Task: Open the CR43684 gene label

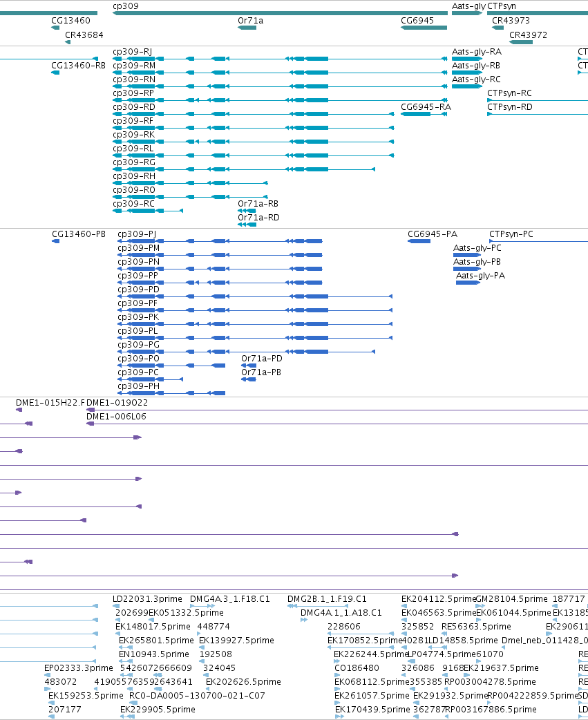Action: click(x=84, y=35)
